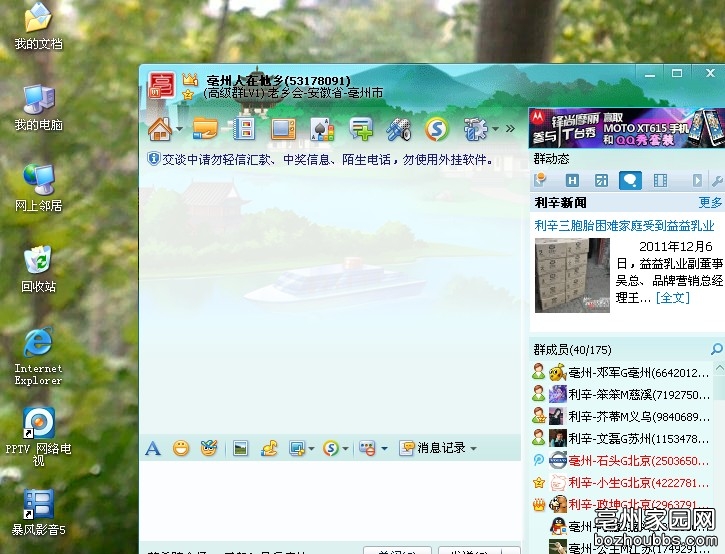Select member 利辛-芥蒂M义乌
Viewport: 725px width, 554px height.
coord(621,417)
